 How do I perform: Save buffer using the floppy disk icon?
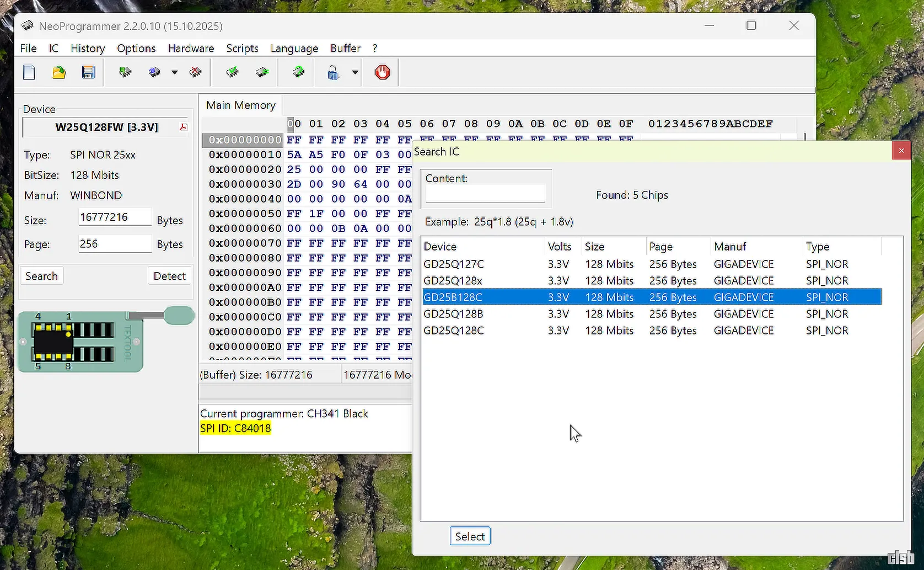pos(88,72)
